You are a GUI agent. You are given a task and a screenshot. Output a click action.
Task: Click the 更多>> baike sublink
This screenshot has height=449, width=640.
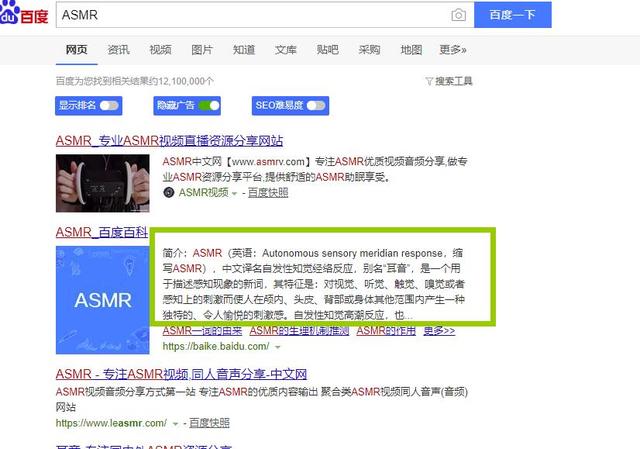pyautogui.click(x=439, y=331)
